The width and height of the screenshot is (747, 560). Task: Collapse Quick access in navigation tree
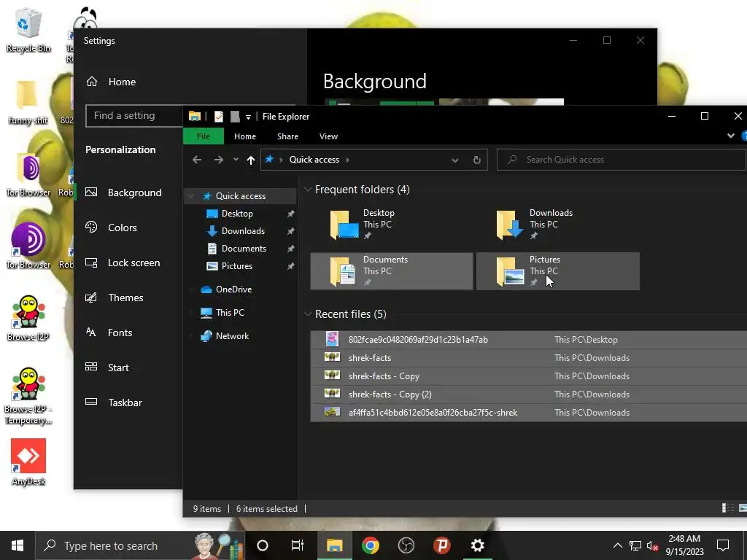click(x=192, y=195)
